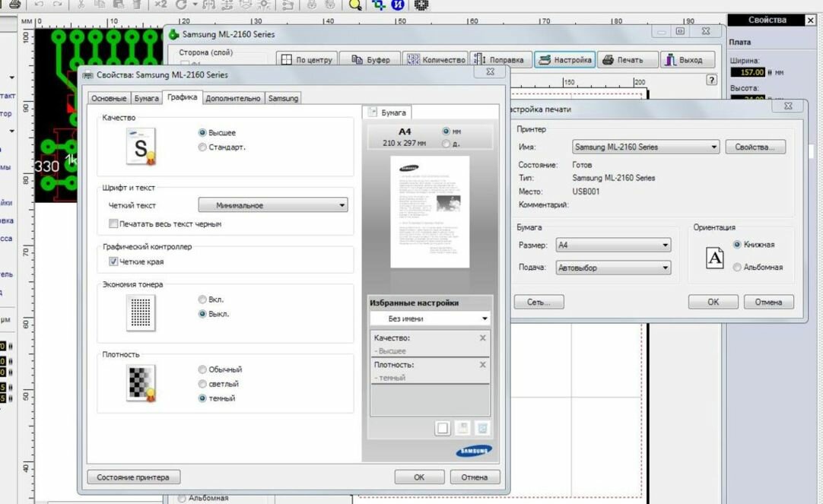Viewport: 823px width, 504px height.
Task: Click the A4 page preview thumbnail
Action: tap(430, 212)
